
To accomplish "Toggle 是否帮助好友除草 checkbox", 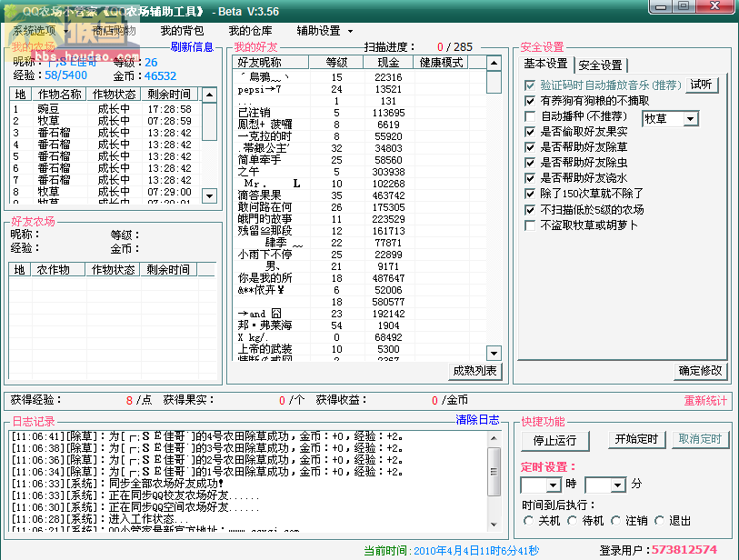I will tap(530, 147).
